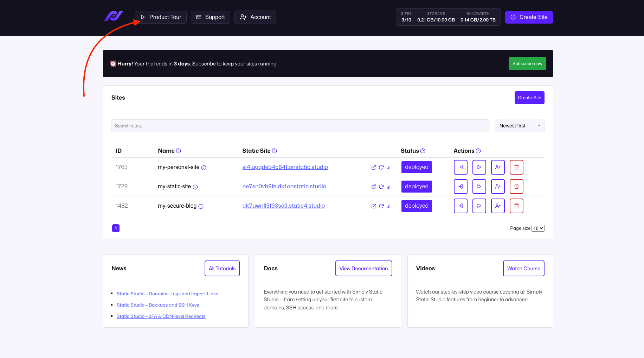
Task: Click help icon beside Actions column
Action: coord(478,151)
